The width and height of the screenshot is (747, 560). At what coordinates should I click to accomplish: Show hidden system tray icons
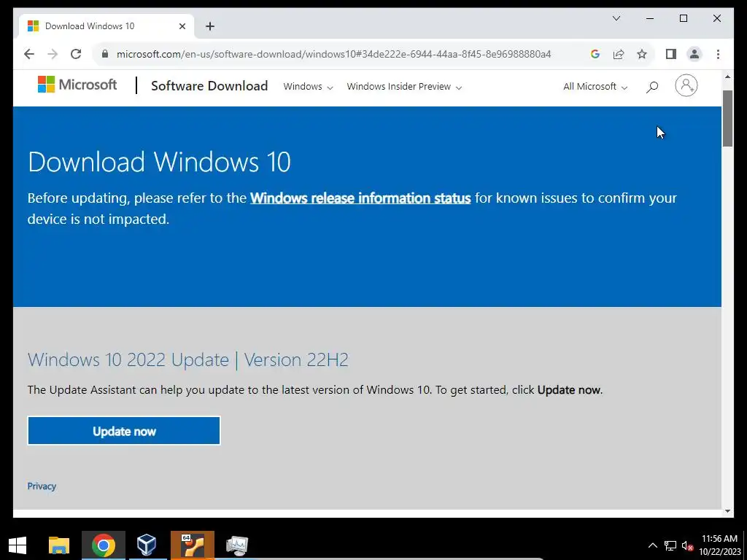pyautogui.click(x=653, y=545)
